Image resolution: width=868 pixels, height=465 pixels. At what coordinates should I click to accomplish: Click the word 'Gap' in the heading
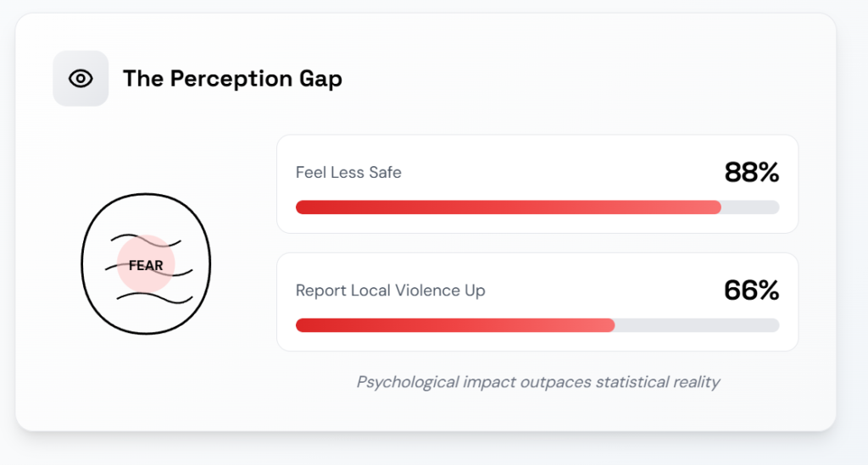322,79
